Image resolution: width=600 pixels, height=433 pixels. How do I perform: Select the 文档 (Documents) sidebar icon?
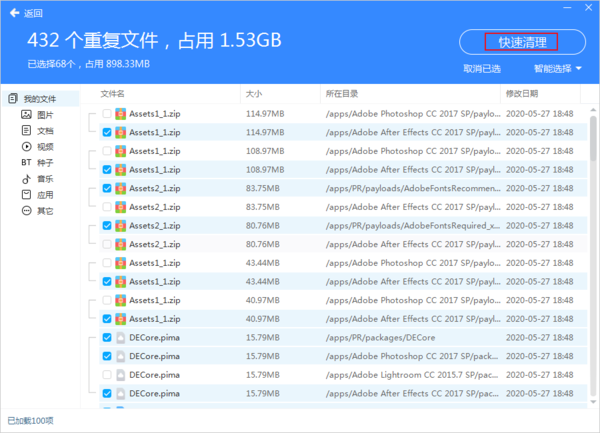coord(27,131)
